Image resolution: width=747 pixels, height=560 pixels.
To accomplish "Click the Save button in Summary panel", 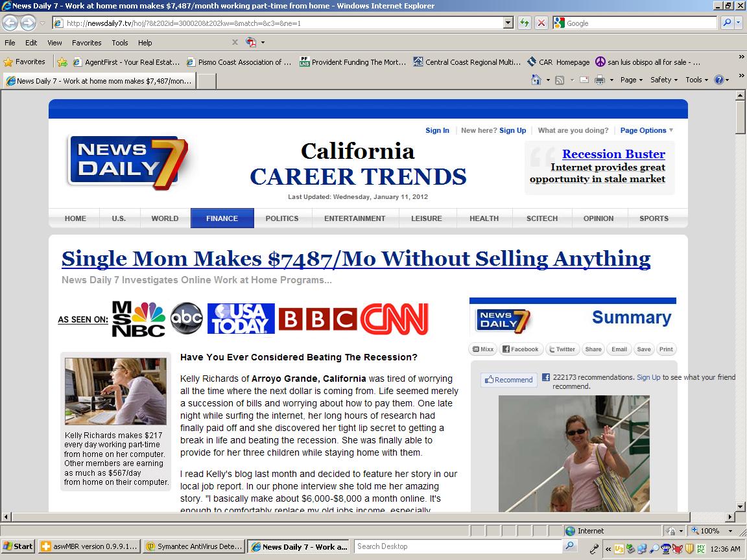I will [x=644, y=349].
